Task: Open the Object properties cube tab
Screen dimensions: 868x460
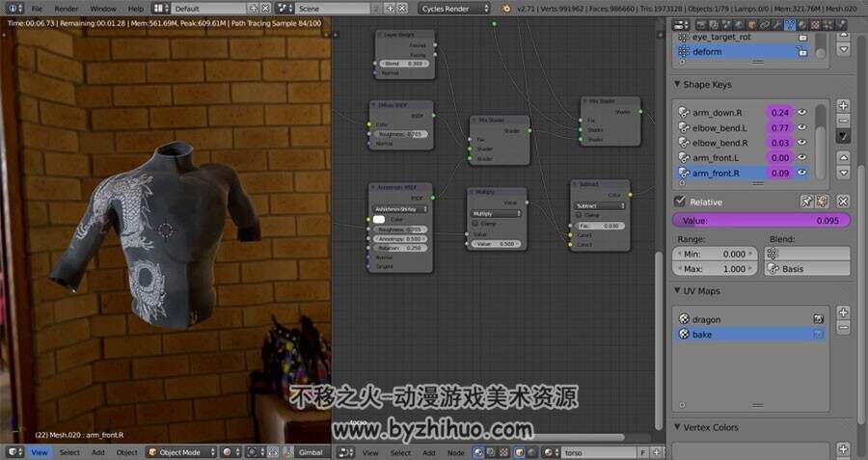Action: (751, 24)
